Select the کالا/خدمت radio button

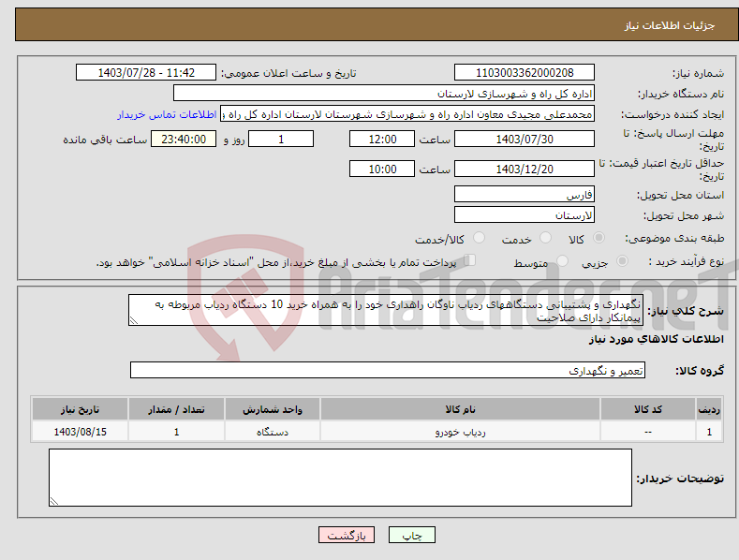coord(479,238)
